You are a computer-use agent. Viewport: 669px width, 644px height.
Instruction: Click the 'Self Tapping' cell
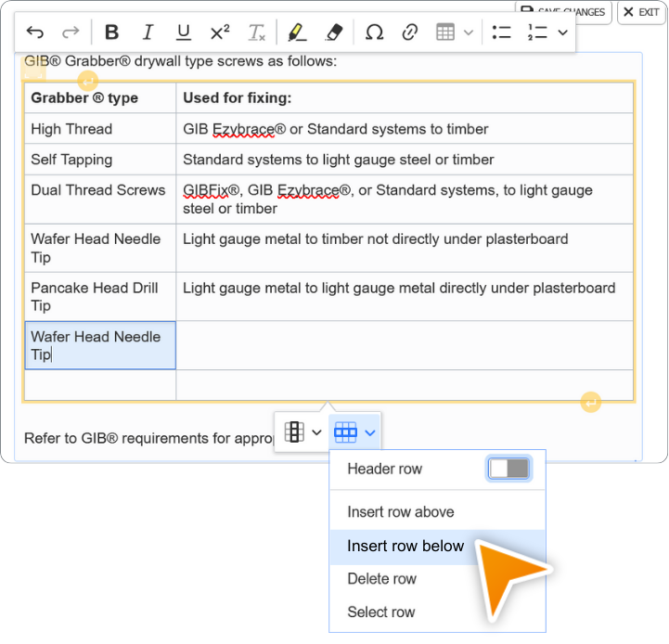[100, 160]
